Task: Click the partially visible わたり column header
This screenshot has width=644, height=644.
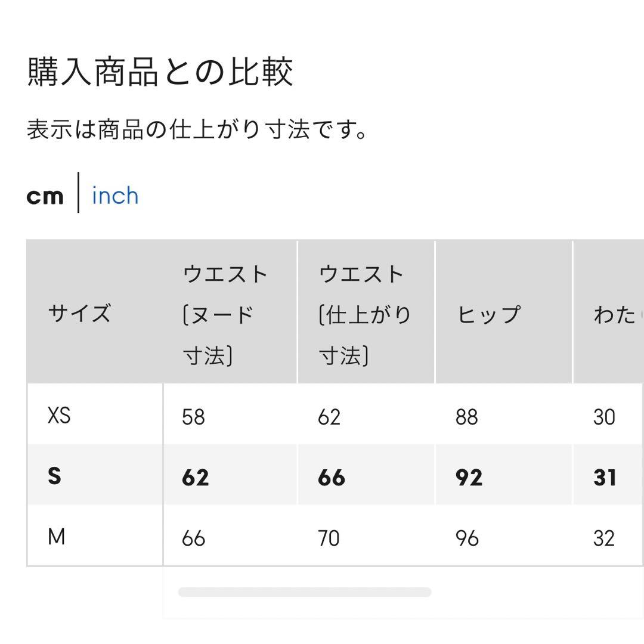Action: point(615,314)
